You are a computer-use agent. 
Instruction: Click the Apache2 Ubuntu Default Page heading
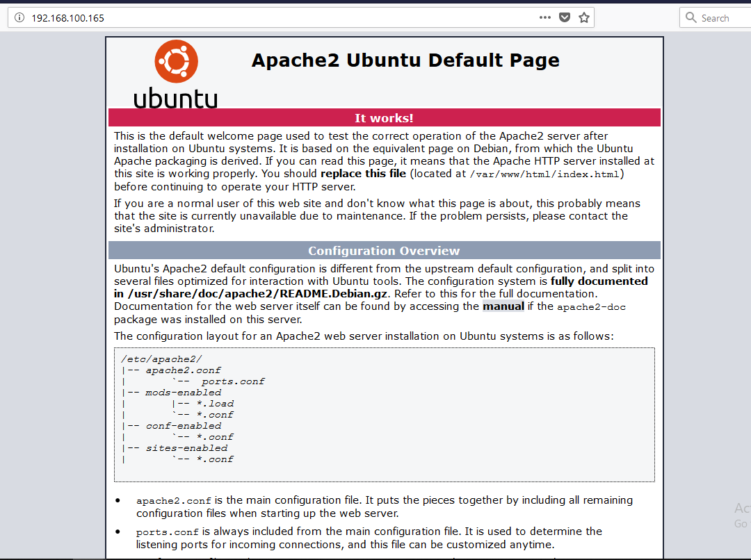click(x=405, y=60)
